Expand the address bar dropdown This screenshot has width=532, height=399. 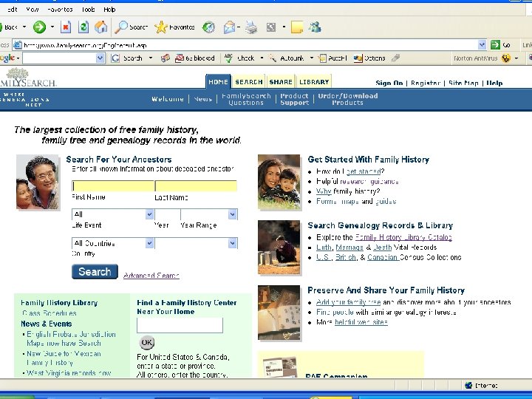coord(482,45)
